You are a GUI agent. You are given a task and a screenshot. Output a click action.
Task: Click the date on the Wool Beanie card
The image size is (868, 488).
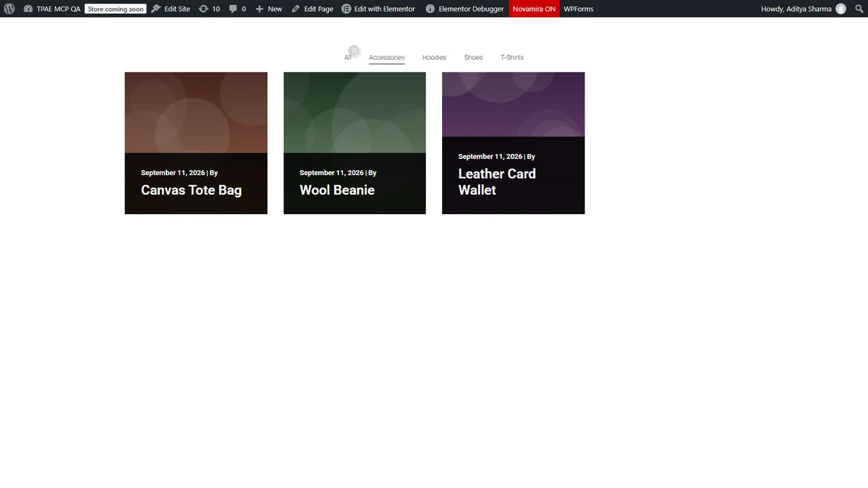pos(332,173)
